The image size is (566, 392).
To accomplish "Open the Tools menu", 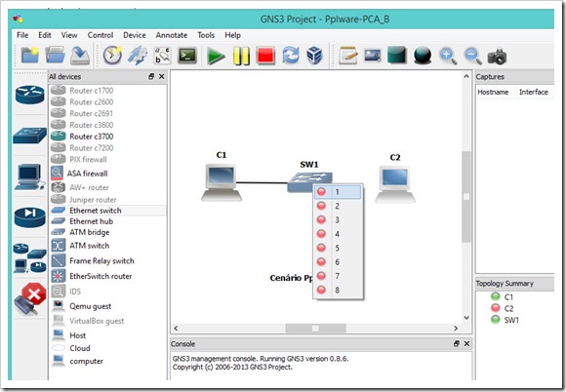I will [x=206, y=35].
